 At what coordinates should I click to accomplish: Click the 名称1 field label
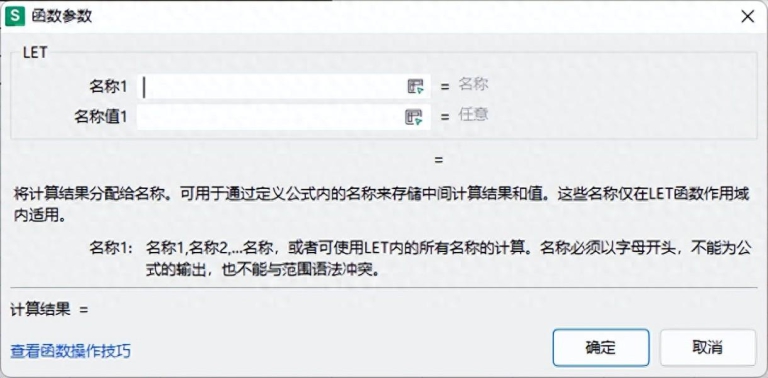click(108, 87)
